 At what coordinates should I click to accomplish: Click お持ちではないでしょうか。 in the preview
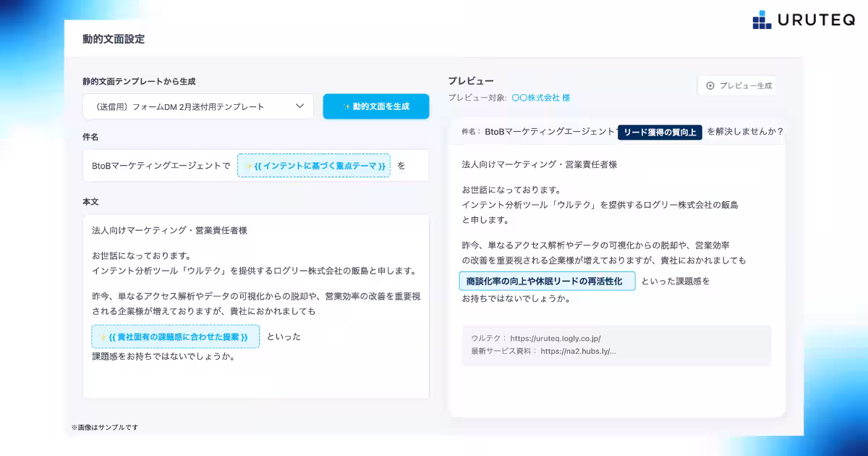point(516,298)
